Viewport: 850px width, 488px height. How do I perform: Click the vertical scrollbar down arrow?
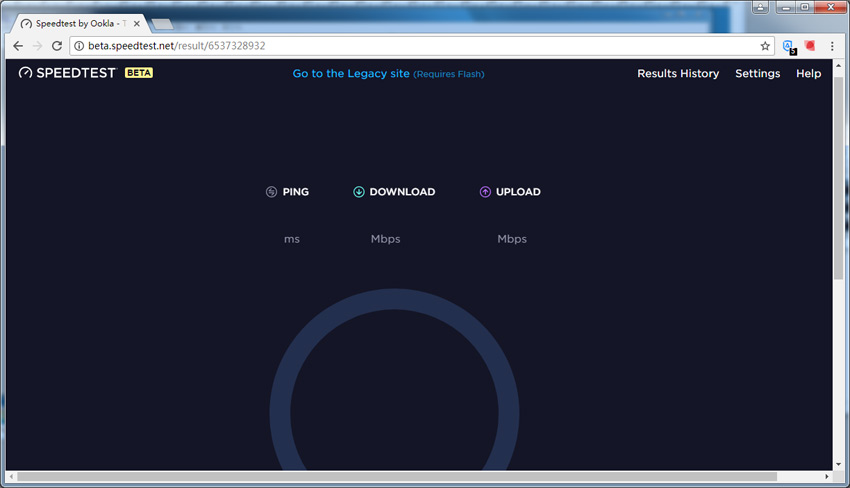pyautogui.click(x=838, y=464)
